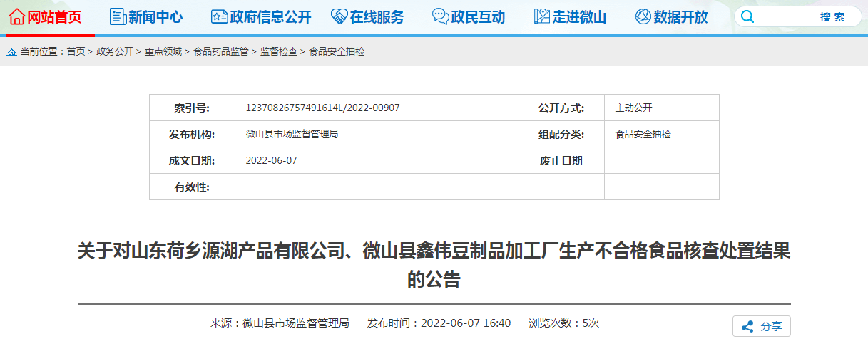Click the article headline about 不合格食品核查处置结果
This screenshot has width=868, height=339.
(x=434, y=265)
